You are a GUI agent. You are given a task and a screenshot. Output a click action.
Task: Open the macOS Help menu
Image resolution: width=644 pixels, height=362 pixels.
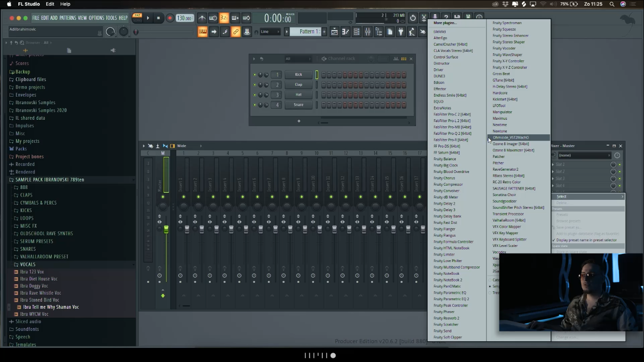pyautogui.click(x=65, y=4)
